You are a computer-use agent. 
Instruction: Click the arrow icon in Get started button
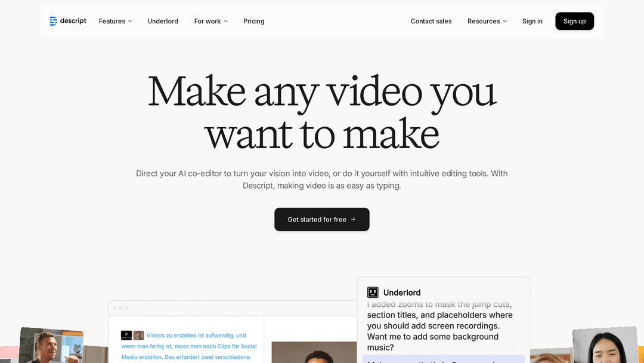tap(353, 220)
